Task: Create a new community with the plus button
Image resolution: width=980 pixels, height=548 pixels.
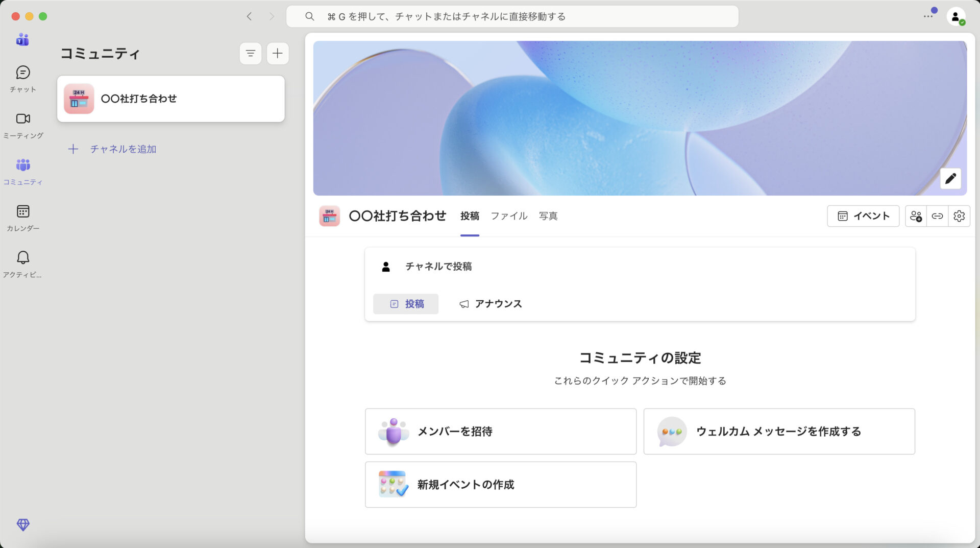Action: point(277,53)
